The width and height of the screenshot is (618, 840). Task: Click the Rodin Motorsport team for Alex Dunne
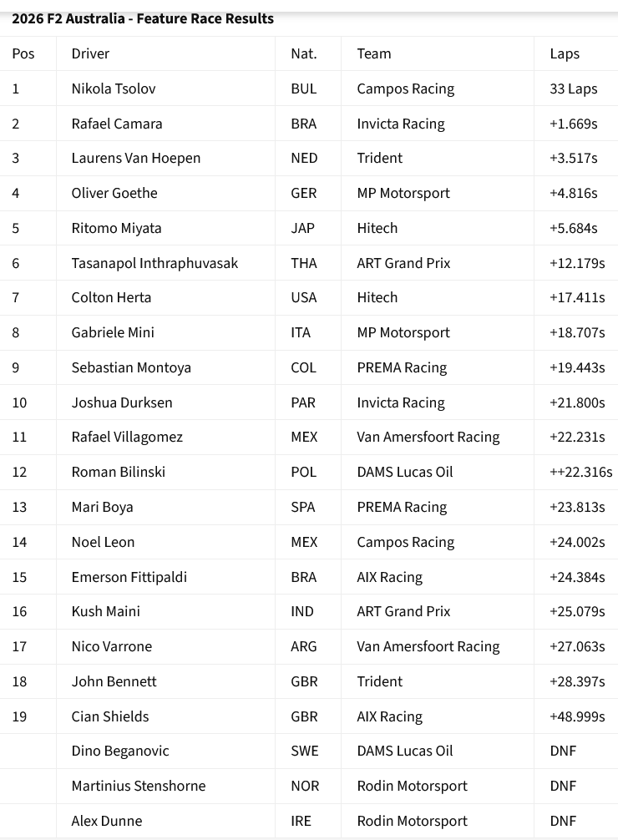coord(412,821)
